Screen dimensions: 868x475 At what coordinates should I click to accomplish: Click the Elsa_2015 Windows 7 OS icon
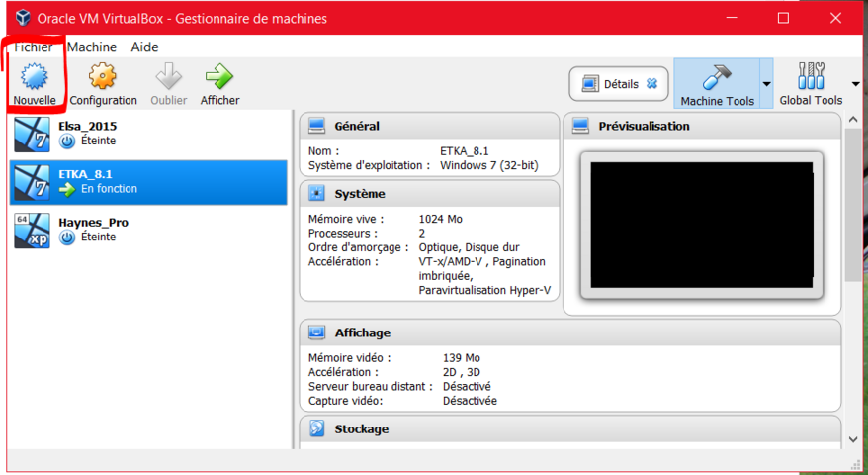tap(32, 135)
